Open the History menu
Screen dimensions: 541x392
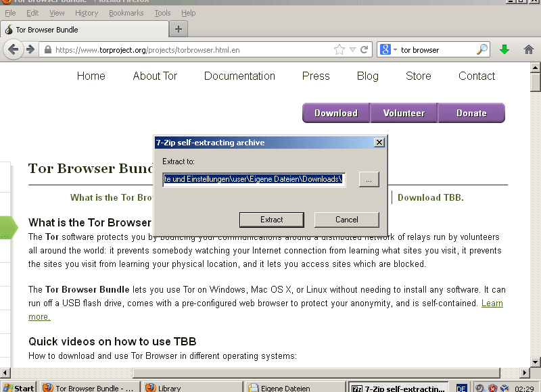[87, 13]
